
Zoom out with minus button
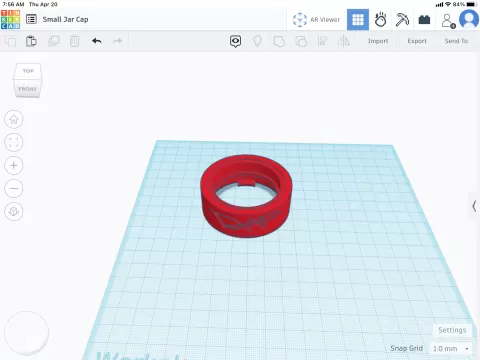(x=14, y=188)
